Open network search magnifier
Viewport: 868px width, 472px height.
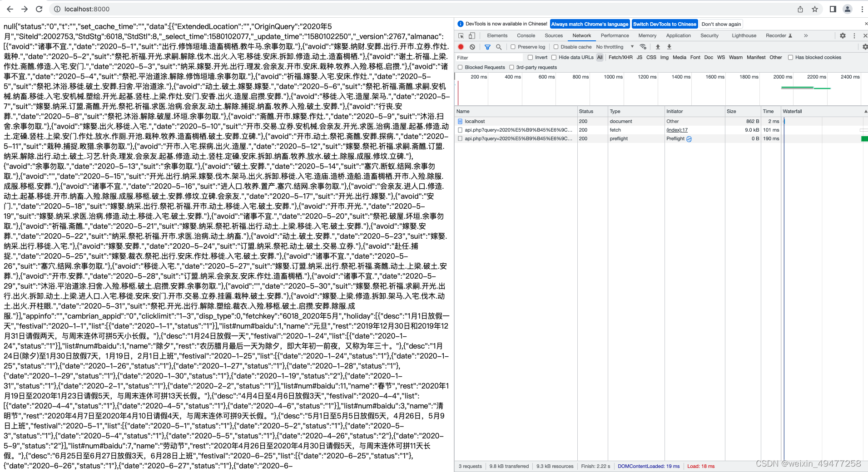click(499, 47)
